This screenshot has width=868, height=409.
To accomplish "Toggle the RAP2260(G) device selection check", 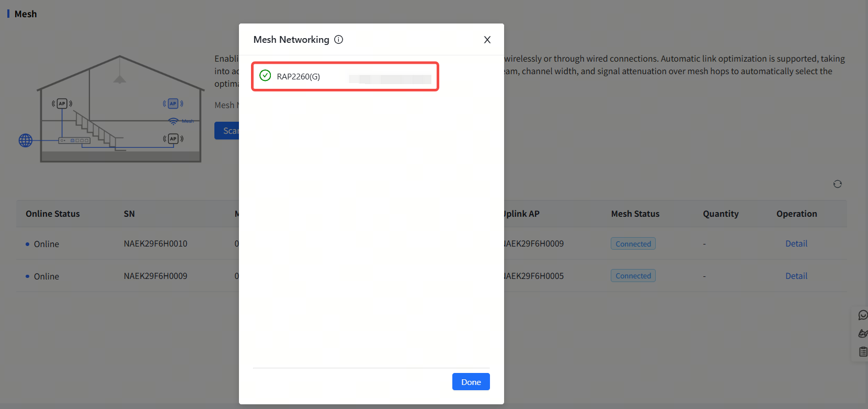I will click(265, 76).
